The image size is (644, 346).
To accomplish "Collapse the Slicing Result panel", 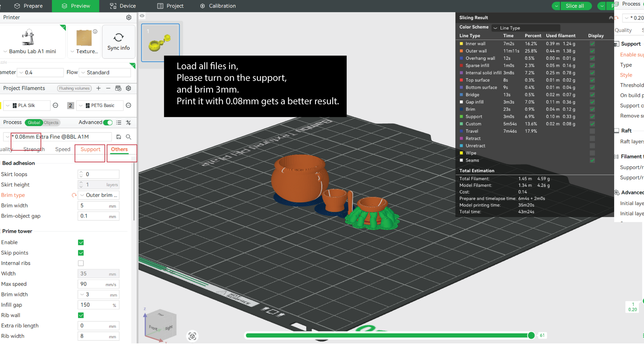I will [611, 18].
